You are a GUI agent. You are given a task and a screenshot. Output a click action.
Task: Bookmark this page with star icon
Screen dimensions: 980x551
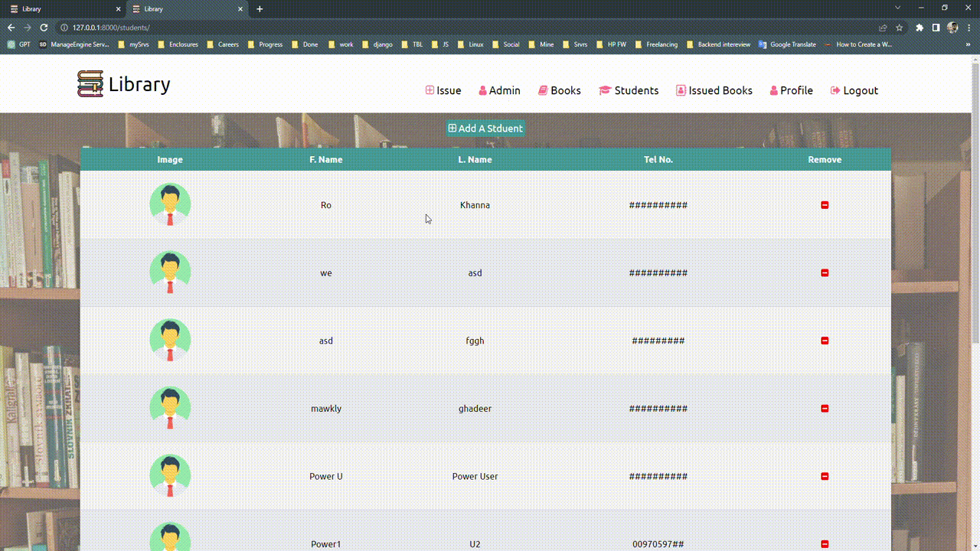pyautogui.click(x=899, y=28)
